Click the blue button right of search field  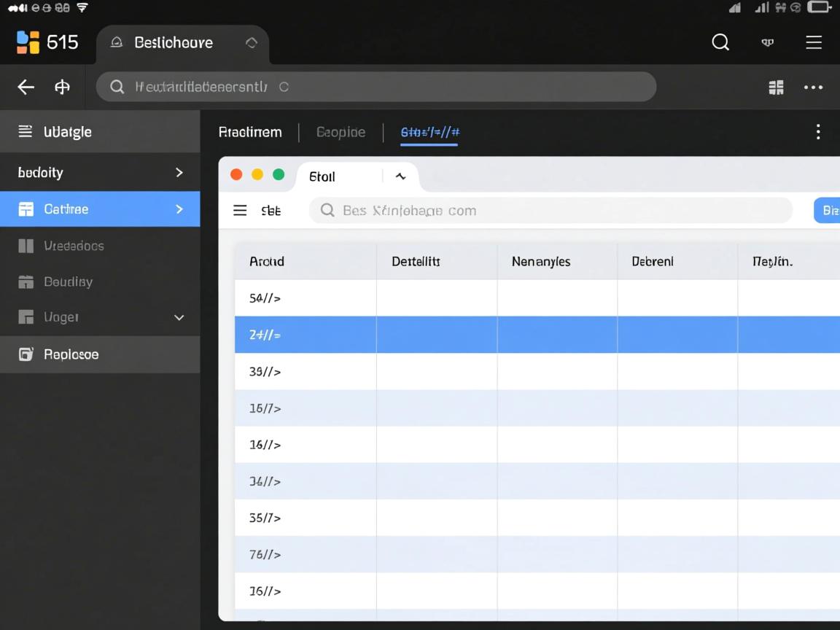coord(828,211)
